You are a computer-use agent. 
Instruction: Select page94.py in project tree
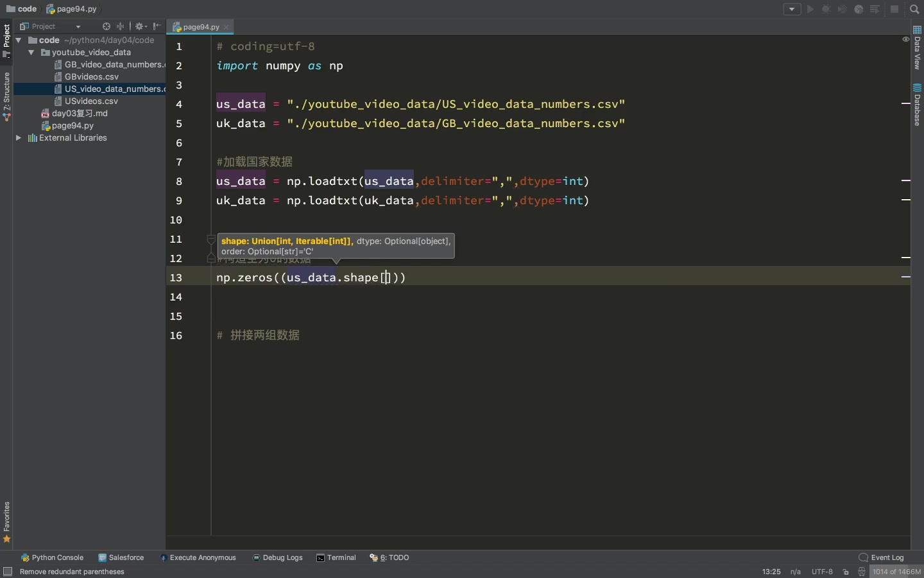(67, 125)
